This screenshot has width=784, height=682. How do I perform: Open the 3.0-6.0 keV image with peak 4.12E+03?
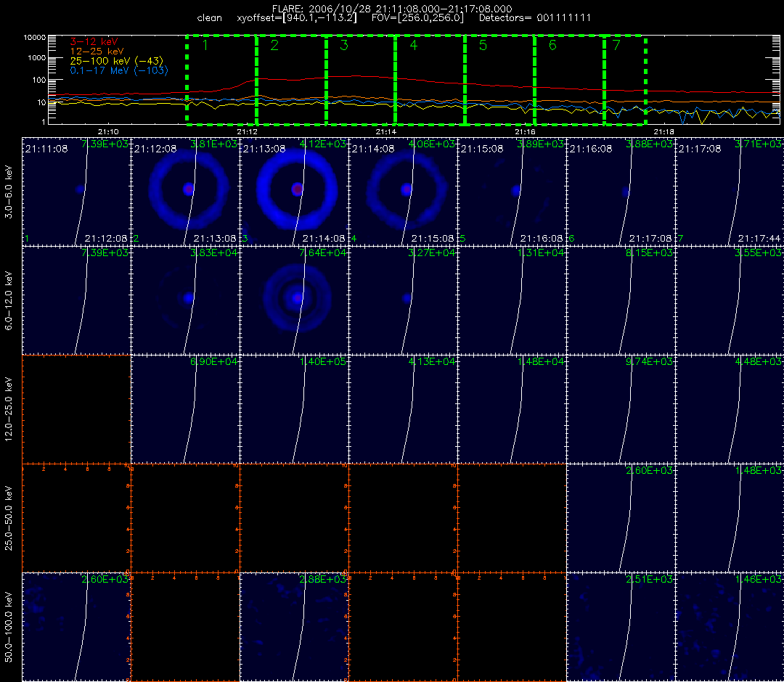(295, 192)
